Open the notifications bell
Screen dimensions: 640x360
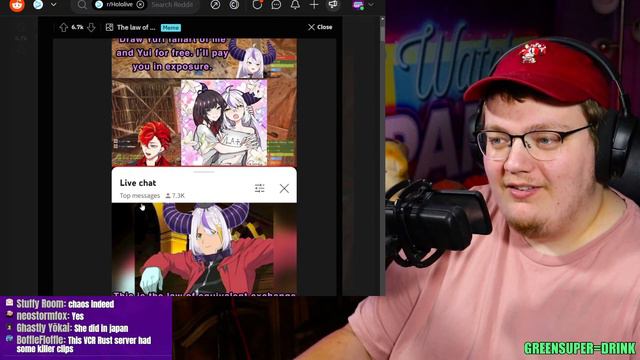point(295,5)
